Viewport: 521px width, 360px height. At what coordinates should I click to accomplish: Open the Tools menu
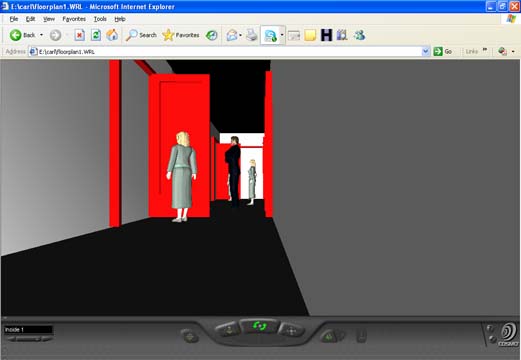tap(100, 19)
